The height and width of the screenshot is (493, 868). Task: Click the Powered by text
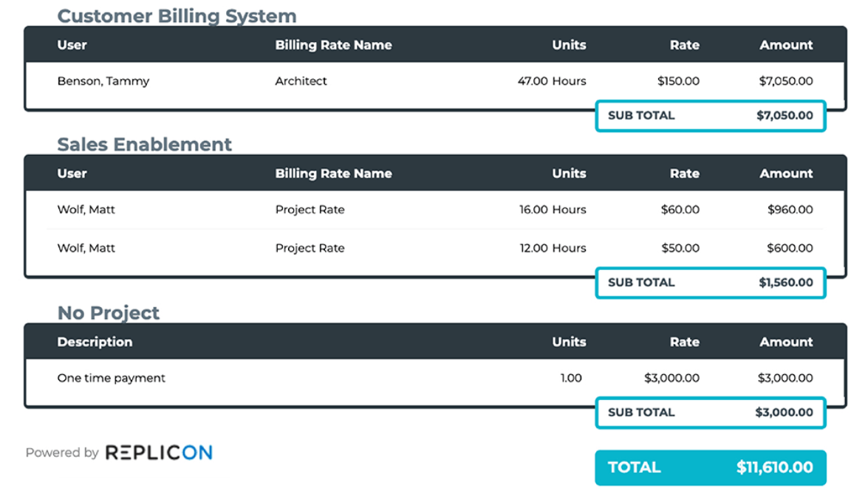point(62,453)
